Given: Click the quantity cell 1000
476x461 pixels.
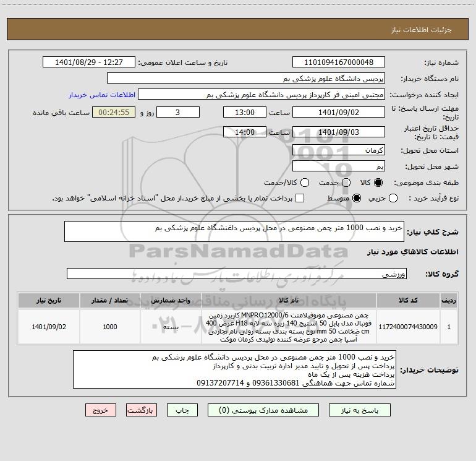Looking at the screenshot, I should pyautogui.click(x=110, y=327).
